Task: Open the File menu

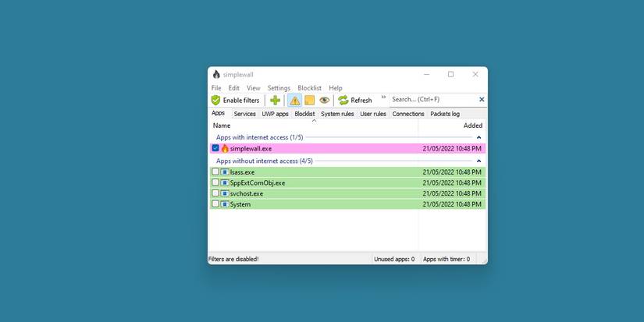Action: pyautogui.click(x=216, y=88)
